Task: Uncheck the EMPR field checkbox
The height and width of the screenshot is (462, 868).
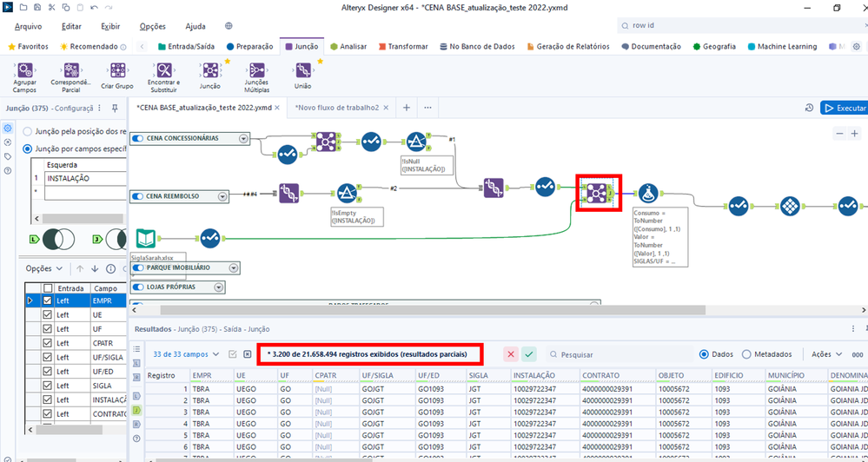Action: [48, 300]
